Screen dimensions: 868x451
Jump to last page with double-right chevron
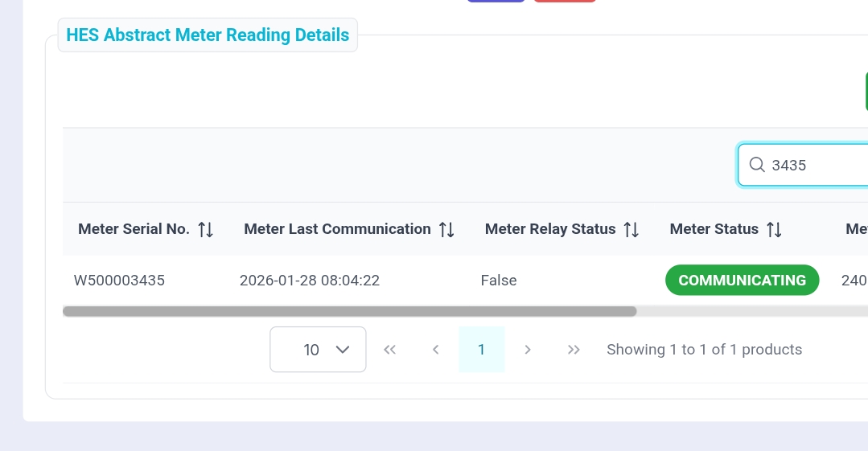point(574,350)
